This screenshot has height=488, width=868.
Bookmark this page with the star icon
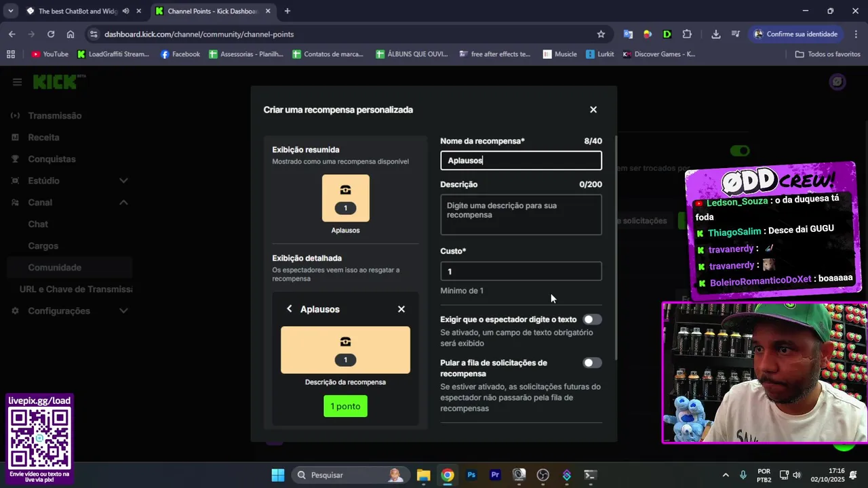[601, 34]
